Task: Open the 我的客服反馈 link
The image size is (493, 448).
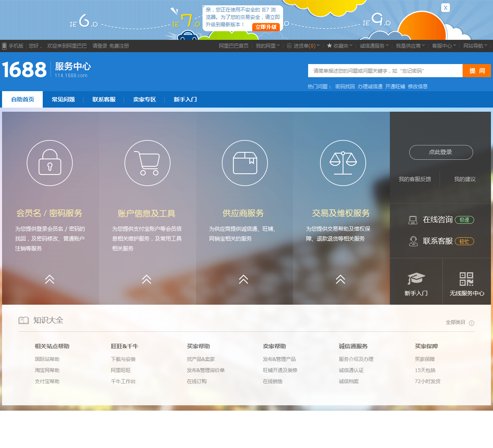Action: coord(415,179)
